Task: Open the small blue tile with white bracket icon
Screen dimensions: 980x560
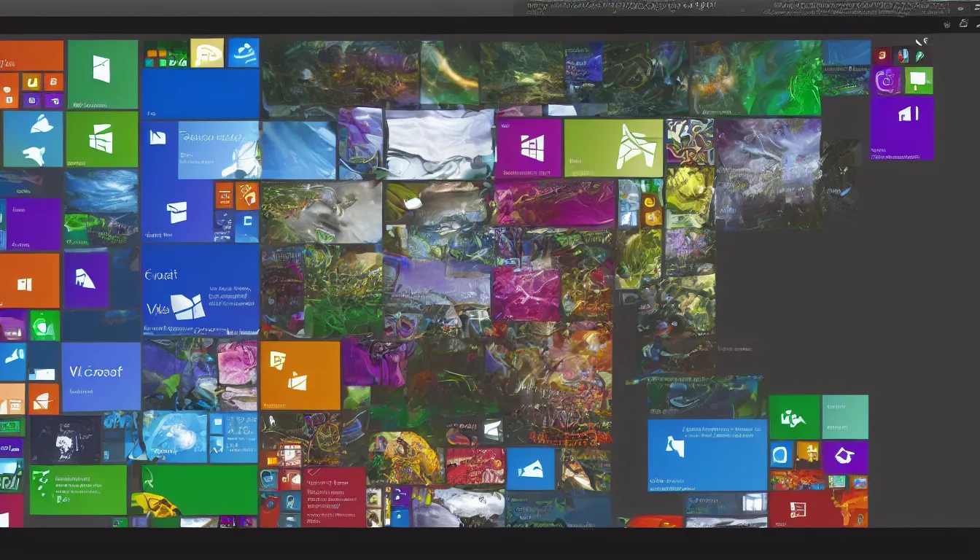Action: click(x=247, y=227)
